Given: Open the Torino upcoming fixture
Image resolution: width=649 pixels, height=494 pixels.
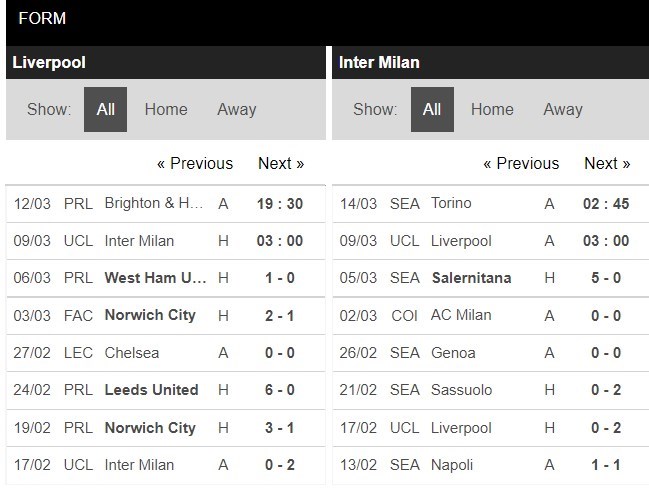Looking at the screenshot, I should [490, 204].
